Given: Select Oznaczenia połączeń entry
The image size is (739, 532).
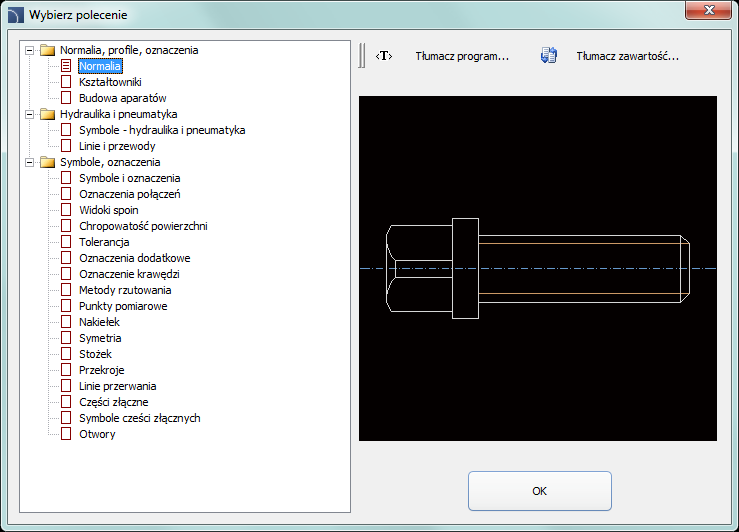Looking at the screenshot, I should click(130, 194).
